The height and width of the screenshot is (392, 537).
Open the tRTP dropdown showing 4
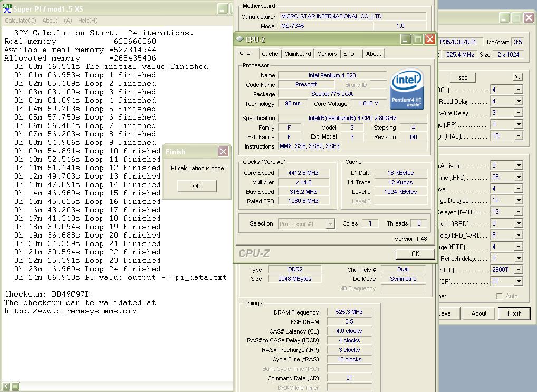519,247
